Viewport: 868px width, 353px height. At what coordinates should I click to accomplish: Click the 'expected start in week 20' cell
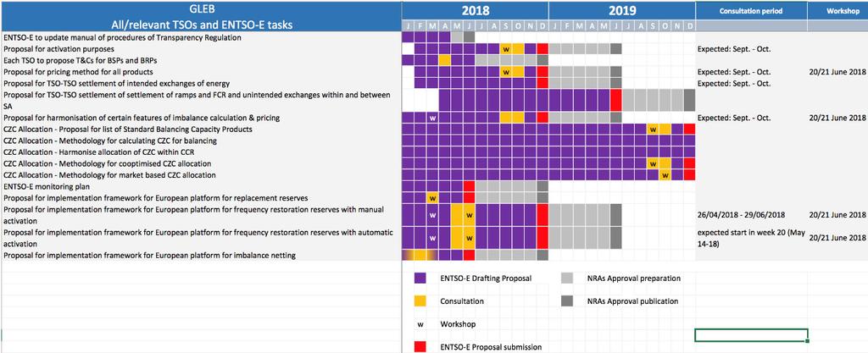[x=751, y=238]
